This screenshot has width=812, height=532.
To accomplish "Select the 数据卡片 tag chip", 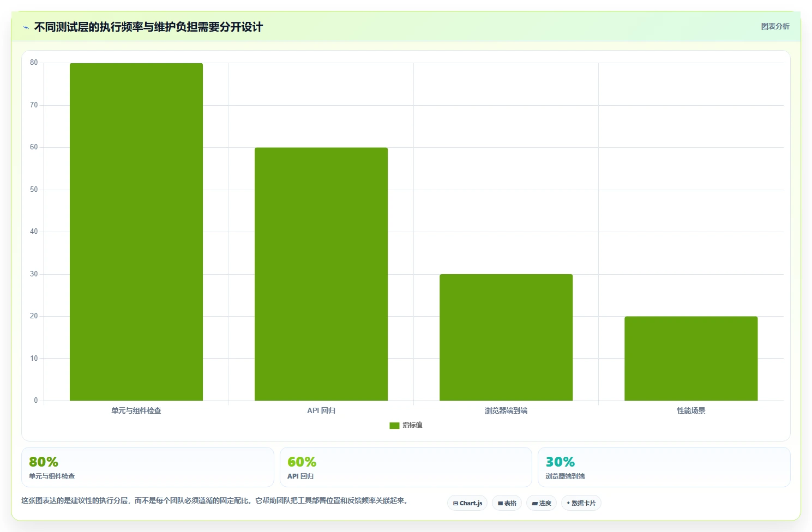I will [x=581, y=503].
